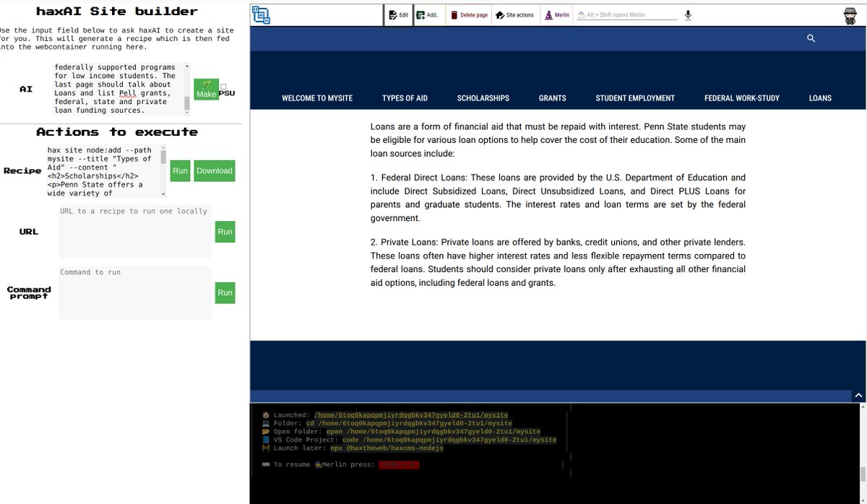Click the terminal panel scrollbar
The height and width of the screenshot is (504, 867).
[x=863, y=453]
